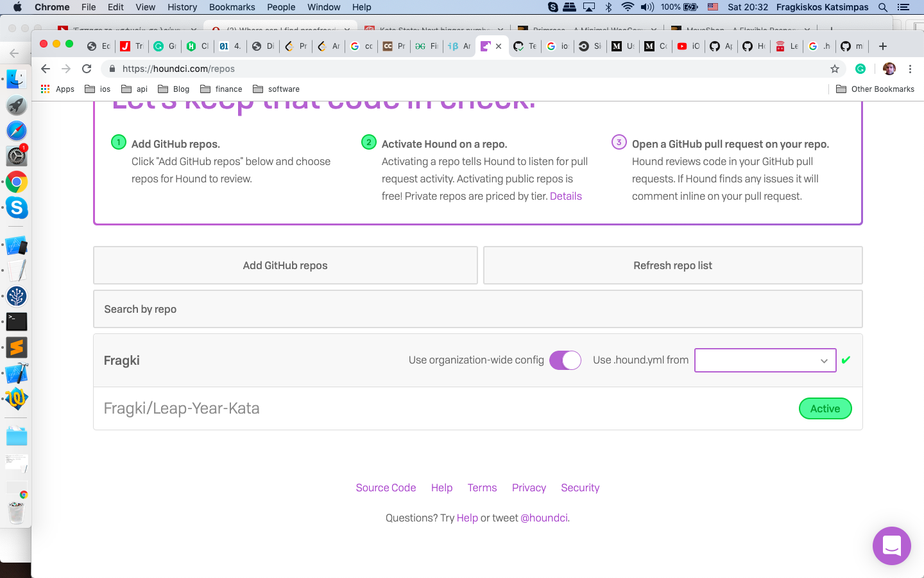Image resolution: width=924 pixels, height=578 pixels.
Task: Open System Preferences in the Dock
Action: coord(17,156)
